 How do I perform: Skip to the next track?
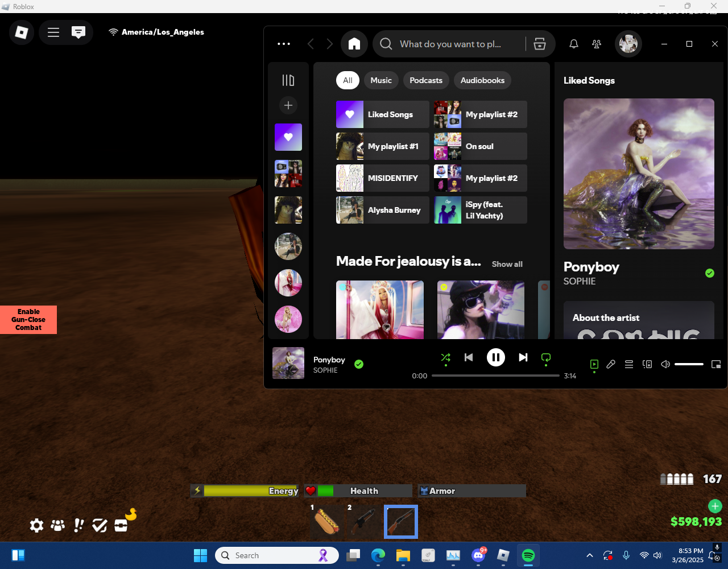(523, 357)
